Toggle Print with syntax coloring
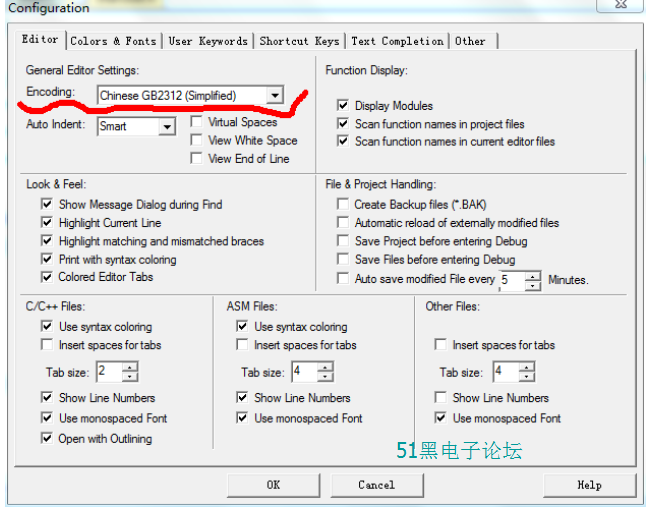The width and height of the screenshot is (647, 508). coord(47,259)
